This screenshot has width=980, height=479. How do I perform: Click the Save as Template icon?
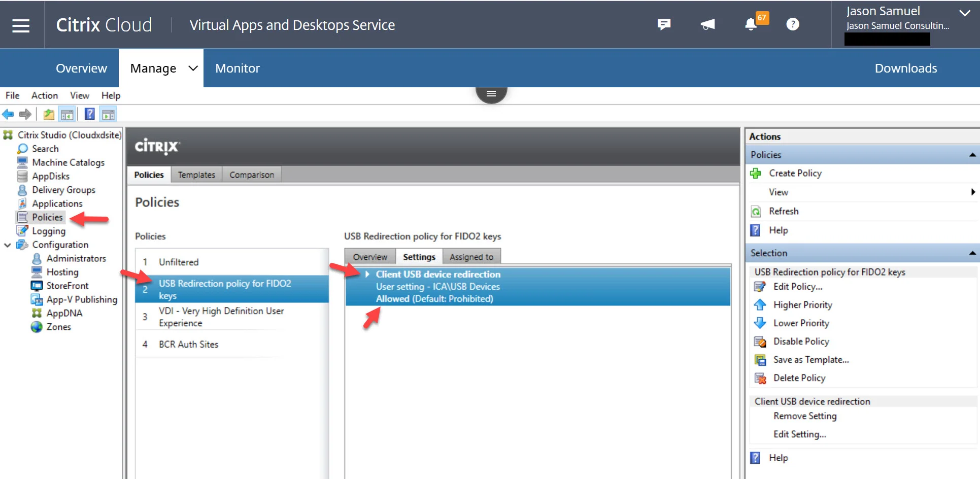(x=760, y=360)
